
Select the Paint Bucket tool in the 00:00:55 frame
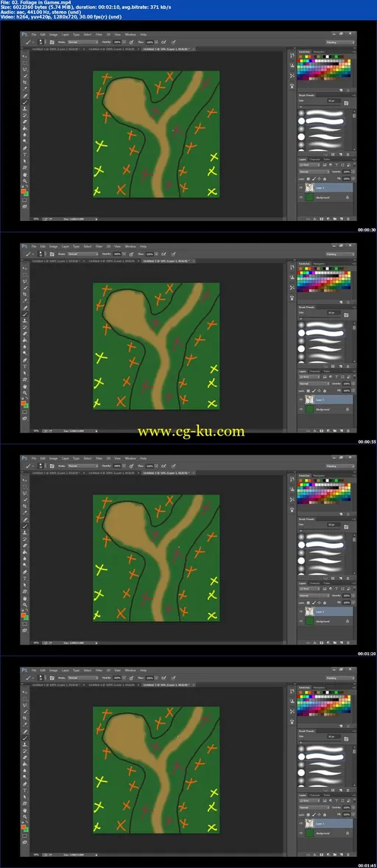pos(25,340)
